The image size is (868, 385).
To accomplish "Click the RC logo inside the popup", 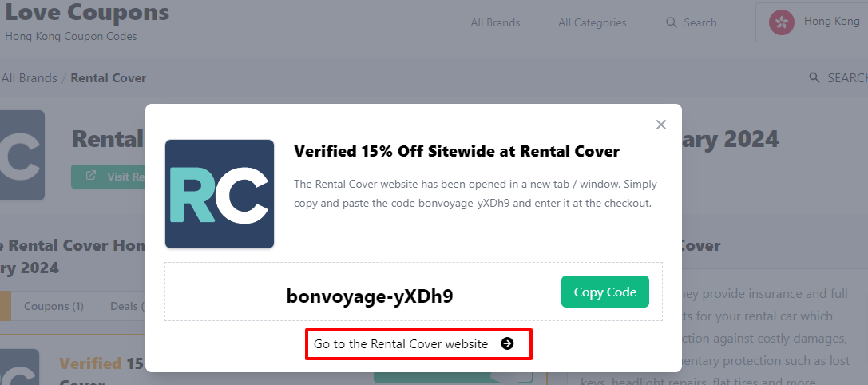I will [220, 194].
